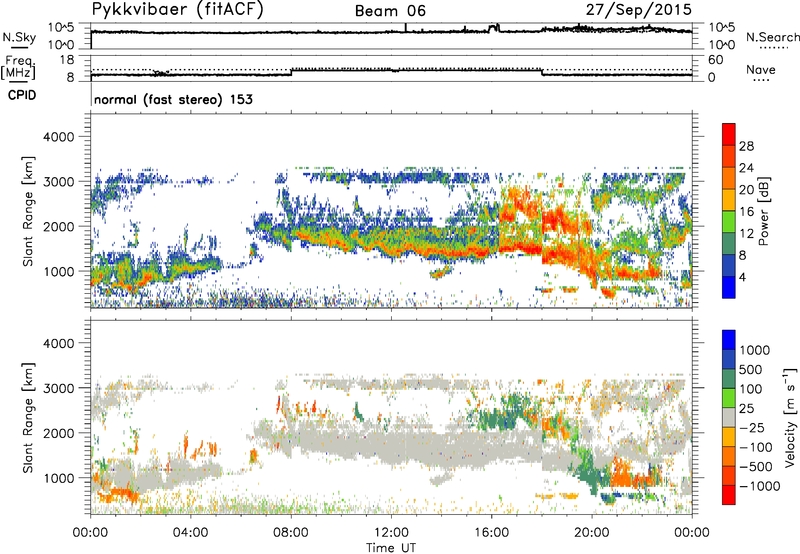Screen dimensions: 800x554
Task: Click the -25 tick label on velocity colorbar
Action: (x=753, y=427)
